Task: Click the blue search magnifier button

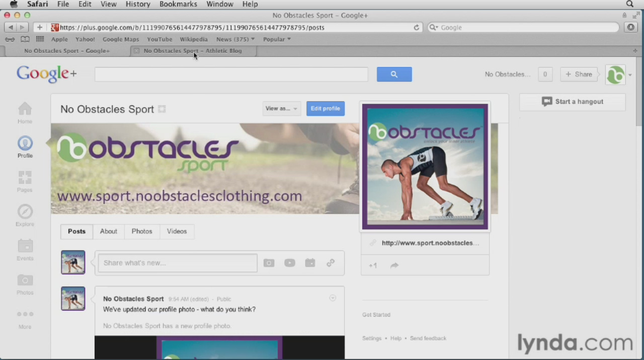Action: pyautogui.click(x=394, y=74)
